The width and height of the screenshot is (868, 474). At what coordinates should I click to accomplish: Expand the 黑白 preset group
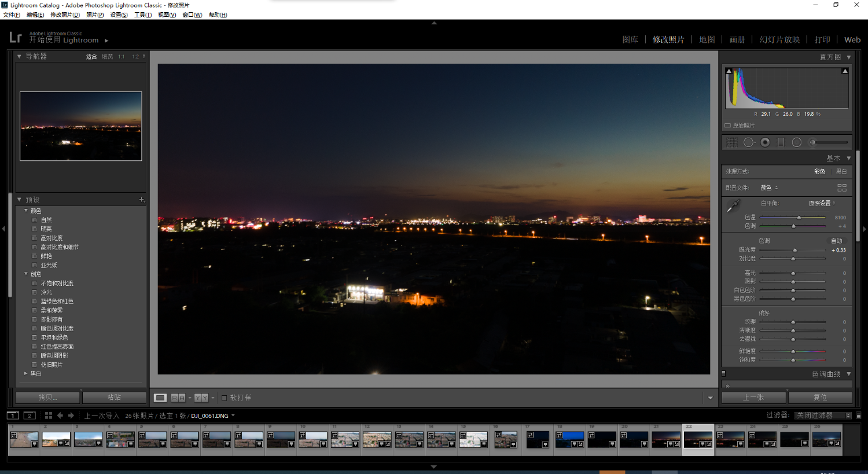coord(26,373)
